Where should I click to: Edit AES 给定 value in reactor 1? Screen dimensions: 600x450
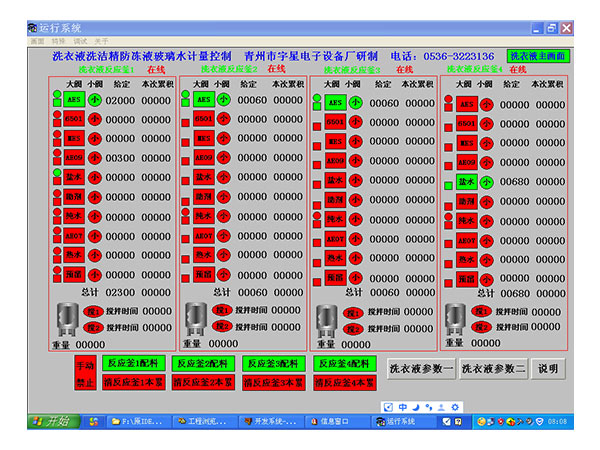coord(120,100)
